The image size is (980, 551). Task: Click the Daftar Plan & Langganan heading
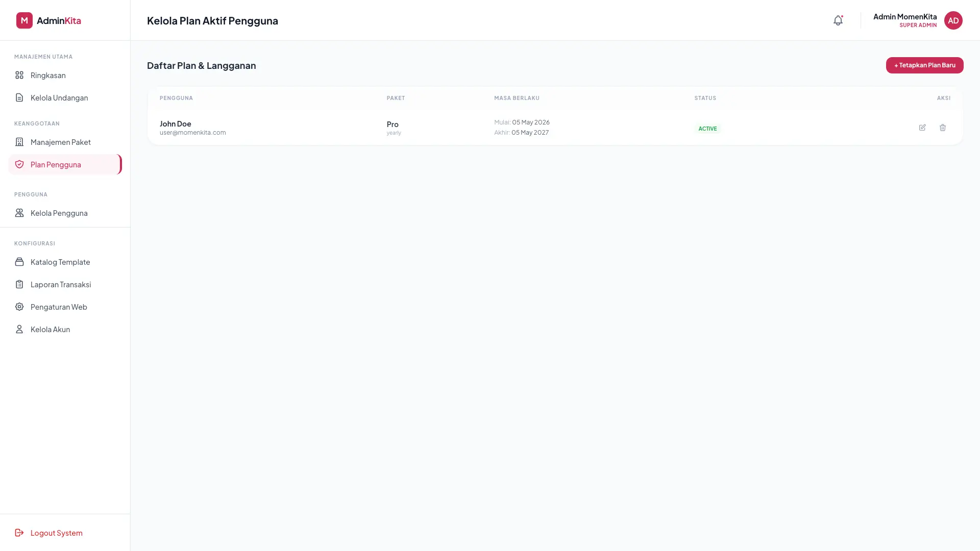202,65
